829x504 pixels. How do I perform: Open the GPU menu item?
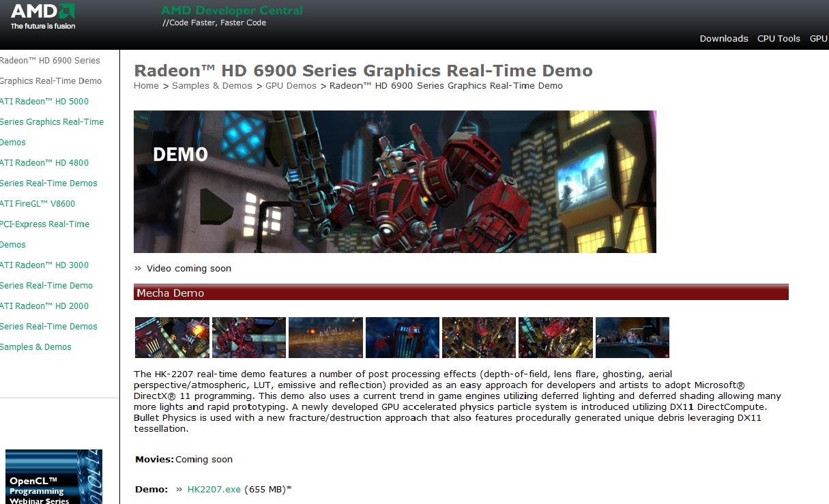click(818, 39)
